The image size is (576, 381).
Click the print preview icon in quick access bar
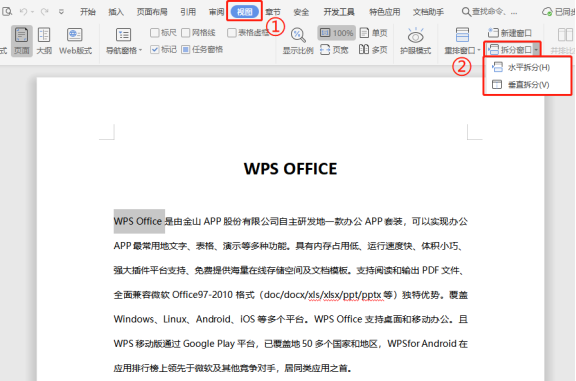pos(7,12)
